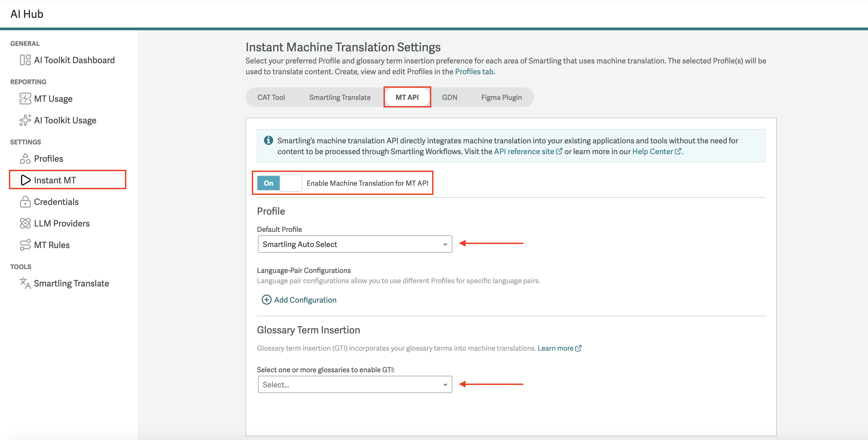Click the info icon in the banner
This screenshot has width=868, height=440.
pos(268,140)
